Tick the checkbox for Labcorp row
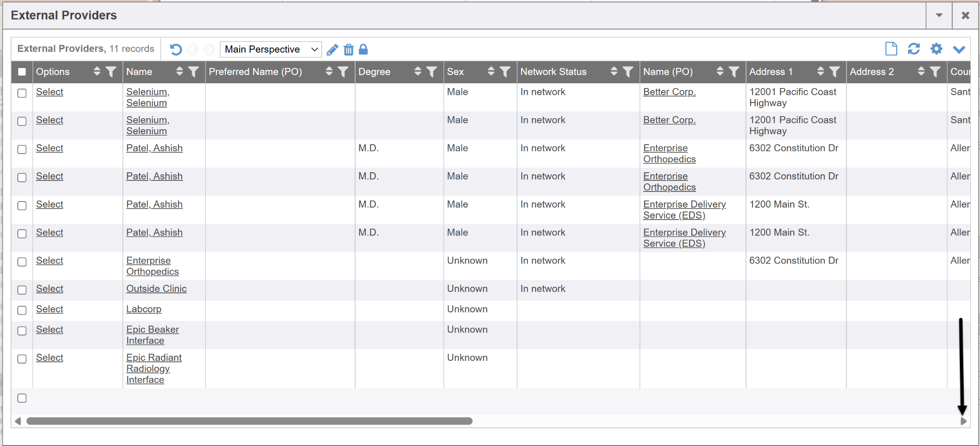 (22, 311)
